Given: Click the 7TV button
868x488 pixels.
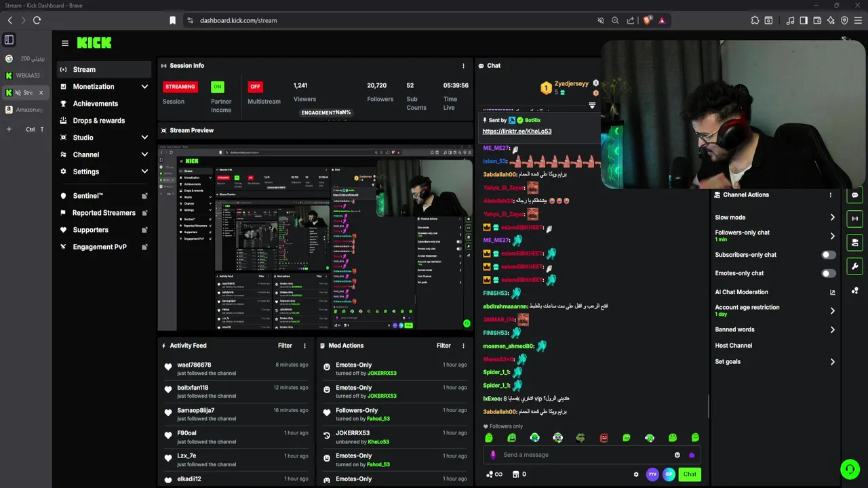Looking at the screenshot, I should [x=652, y=474].
